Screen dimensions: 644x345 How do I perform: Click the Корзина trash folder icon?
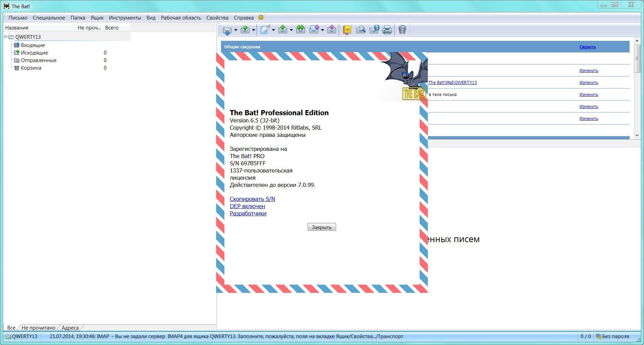click(16, 68)
